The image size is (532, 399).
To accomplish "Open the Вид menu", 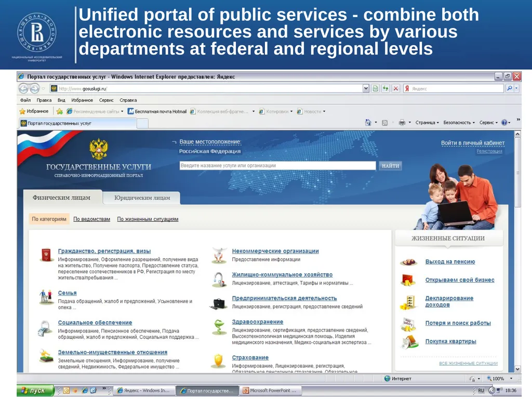I will [61, 100].
